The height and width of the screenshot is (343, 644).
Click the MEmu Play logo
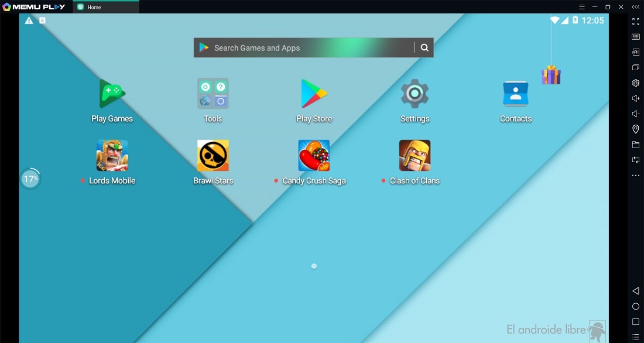34,7
